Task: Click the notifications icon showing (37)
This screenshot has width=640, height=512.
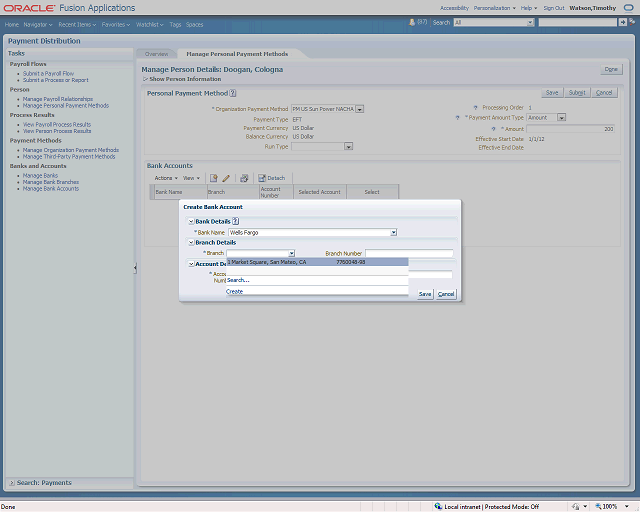Action: click(412, 22)
